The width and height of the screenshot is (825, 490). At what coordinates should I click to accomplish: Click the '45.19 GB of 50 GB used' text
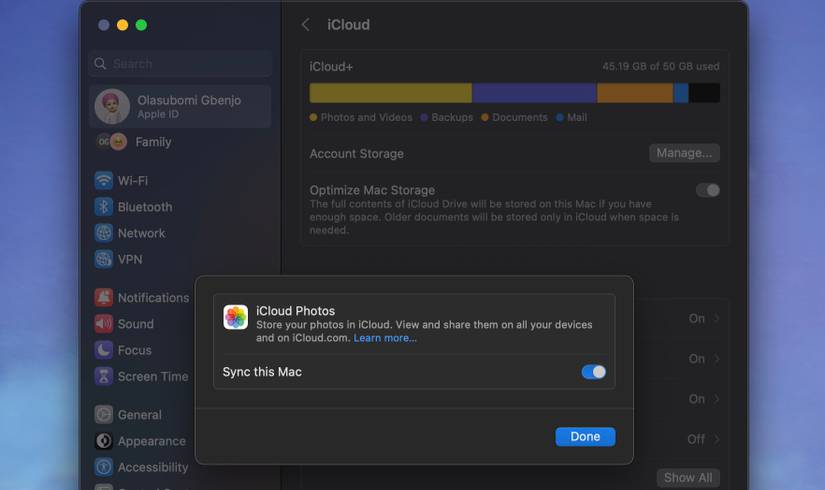click(661, 66)
